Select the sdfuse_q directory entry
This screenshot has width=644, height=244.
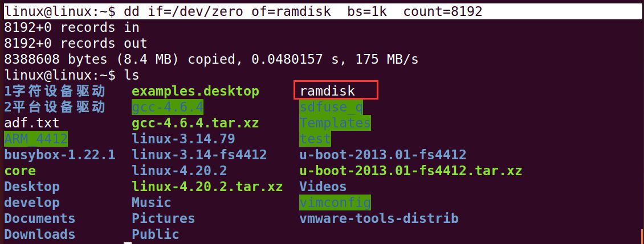pos(332,107)
